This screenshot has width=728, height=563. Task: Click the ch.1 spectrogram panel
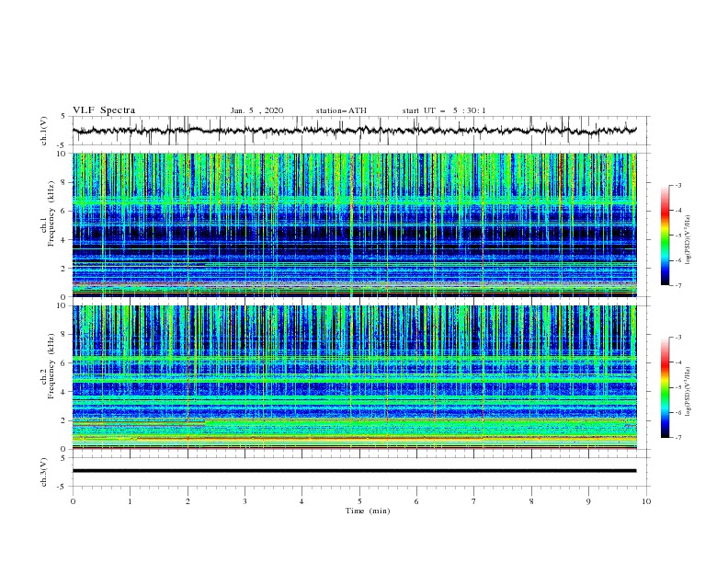[x=354, y=224]
